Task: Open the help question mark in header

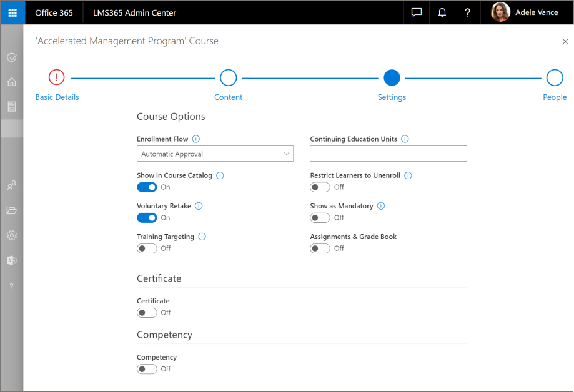Action: pos(467,12)
